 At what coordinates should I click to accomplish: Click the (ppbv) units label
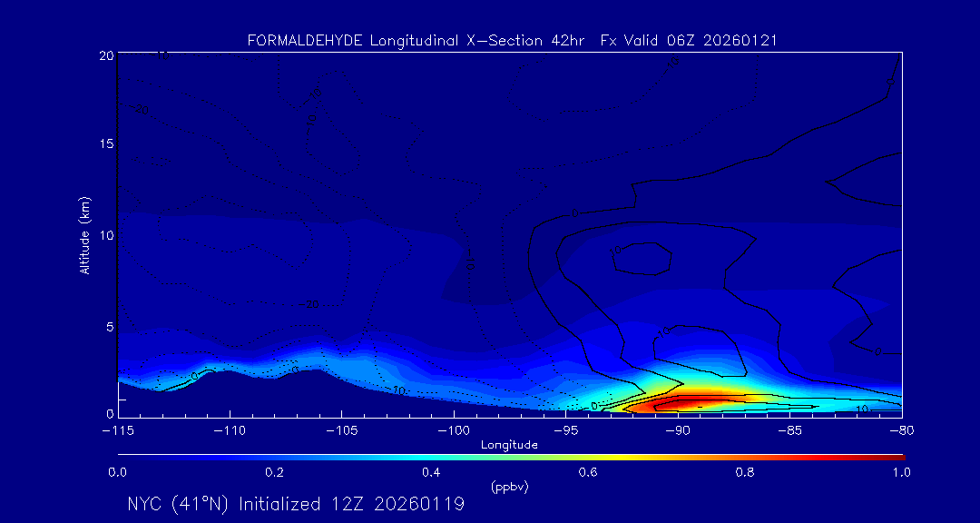click(x=509, y=487)
